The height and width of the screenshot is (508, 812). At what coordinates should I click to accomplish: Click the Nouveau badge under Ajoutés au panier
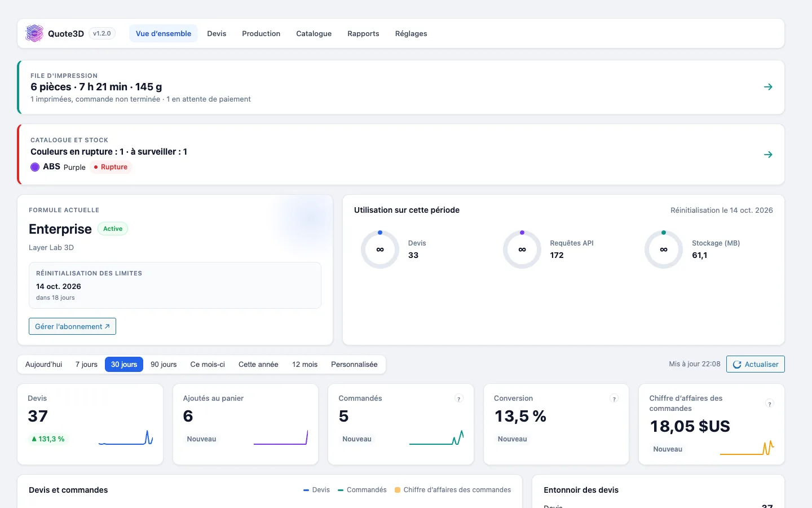[x=201, y=439]
